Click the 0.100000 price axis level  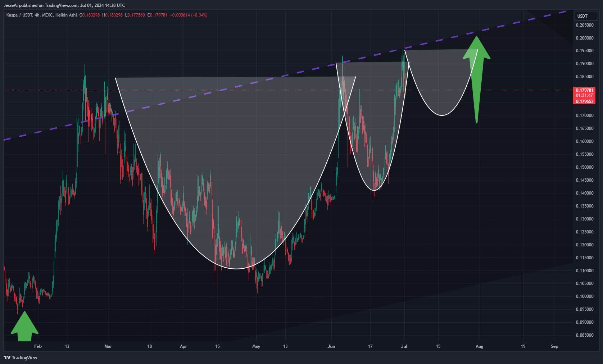pyautogui.click(x=584, y=296)
